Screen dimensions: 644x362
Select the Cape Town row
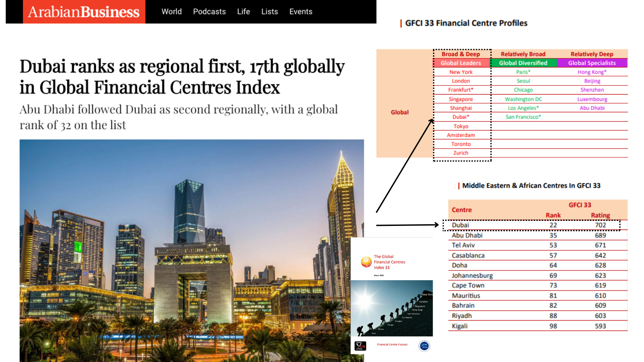[x=538, y=286]
